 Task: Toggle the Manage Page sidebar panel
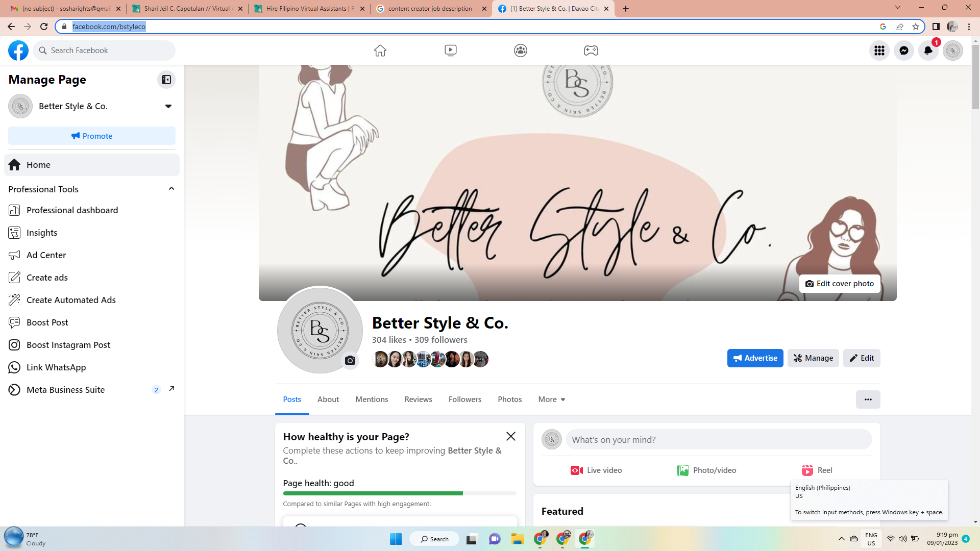pyautogui.click(x=166, y=80)
